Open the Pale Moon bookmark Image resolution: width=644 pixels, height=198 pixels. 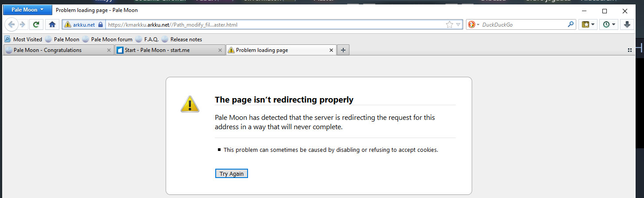(x=62, y=39)
